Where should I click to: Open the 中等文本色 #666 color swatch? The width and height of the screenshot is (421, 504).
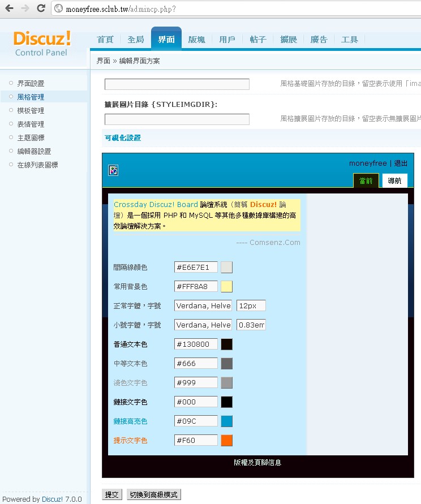point(226,364)
